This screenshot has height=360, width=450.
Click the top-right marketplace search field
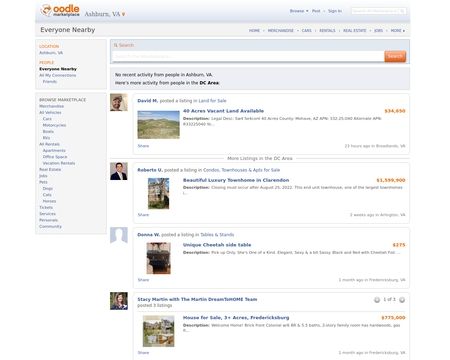point(375,11)
